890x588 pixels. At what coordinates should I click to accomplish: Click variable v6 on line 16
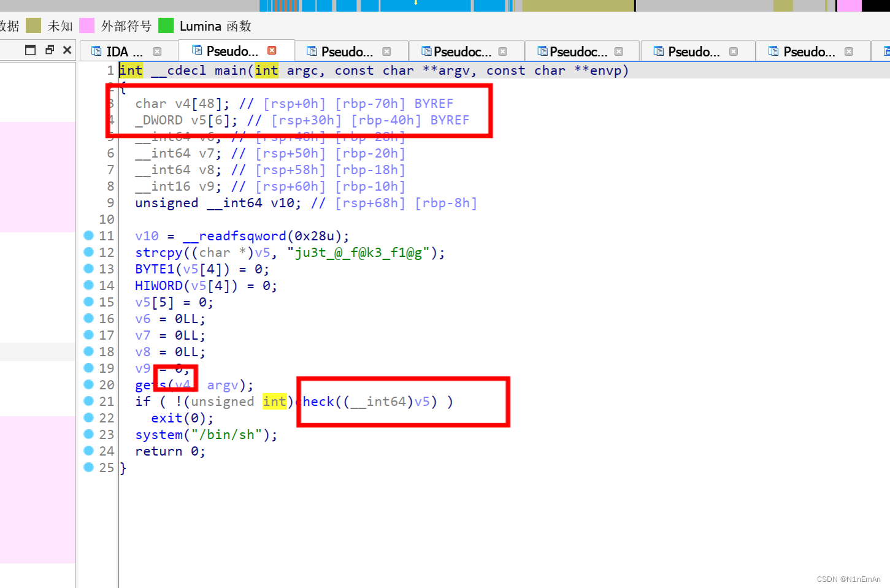click(143, 319)
